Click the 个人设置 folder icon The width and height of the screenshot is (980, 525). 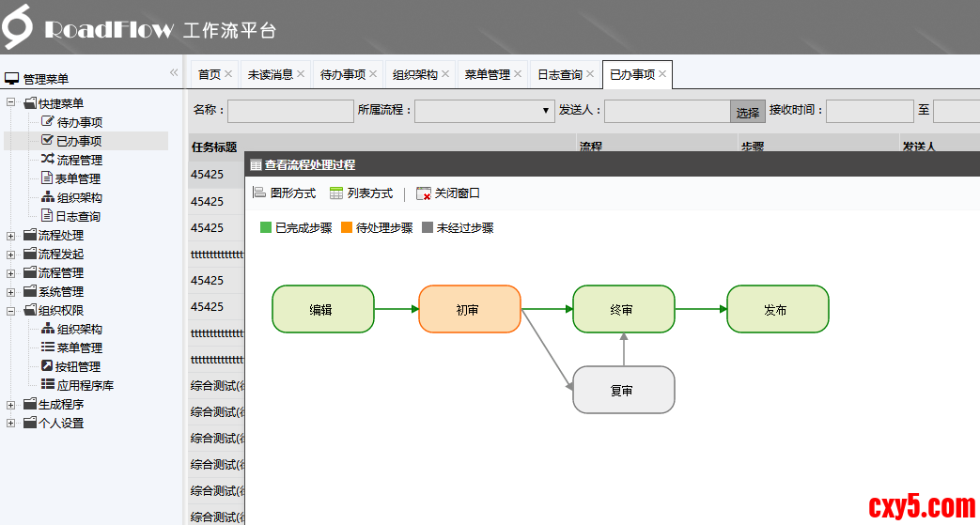point(30,423)
